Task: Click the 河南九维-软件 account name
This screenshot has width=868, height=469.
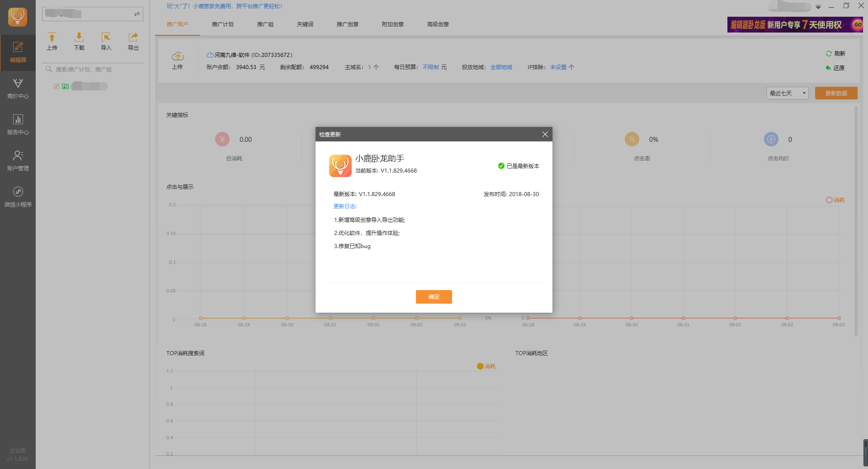Action: [x=232, y=55]
